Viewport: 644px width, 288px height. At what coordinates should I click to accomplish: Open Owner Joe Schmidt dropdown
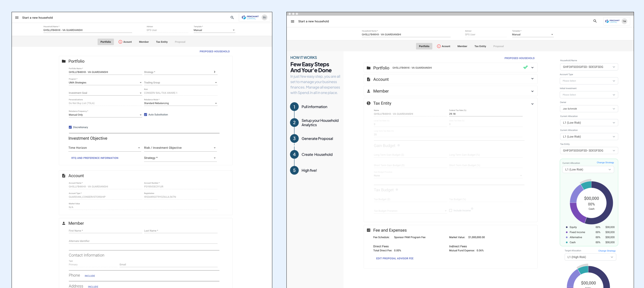point(589,109)
